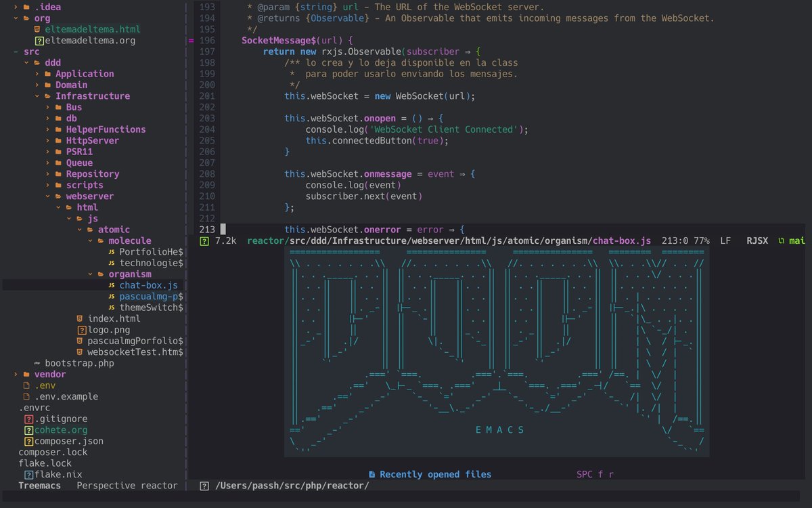Click LF line ending indicator
The image size is (812, 508).
pos(725,240)
